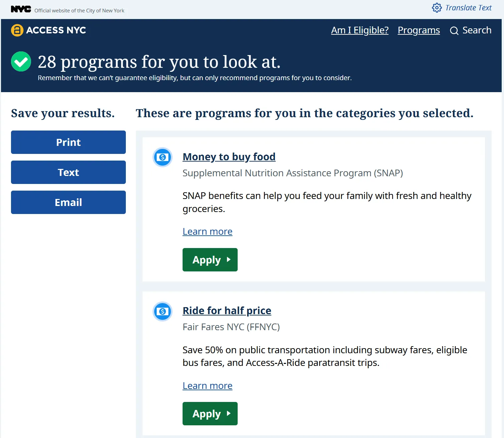The image size is (504, 438).
Task: Open the Ride for half price link
Action: 227,310
